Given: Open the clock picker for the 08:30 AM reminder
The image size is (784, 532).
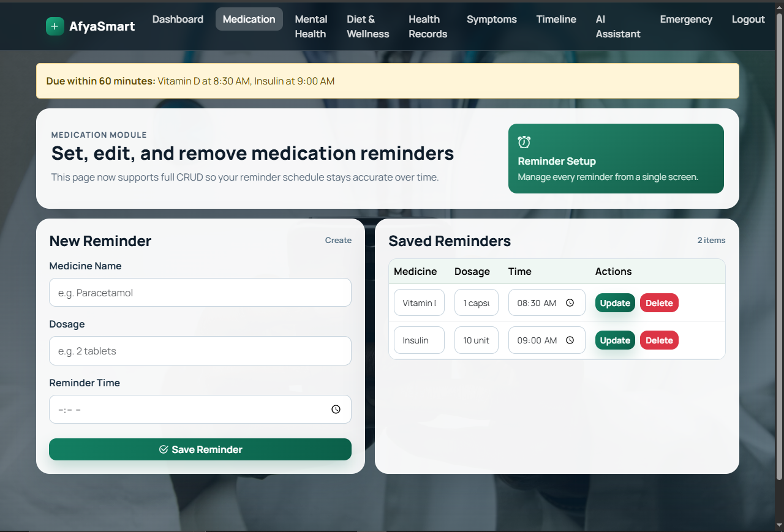Looking at the screenshot, I should [570, 303].
